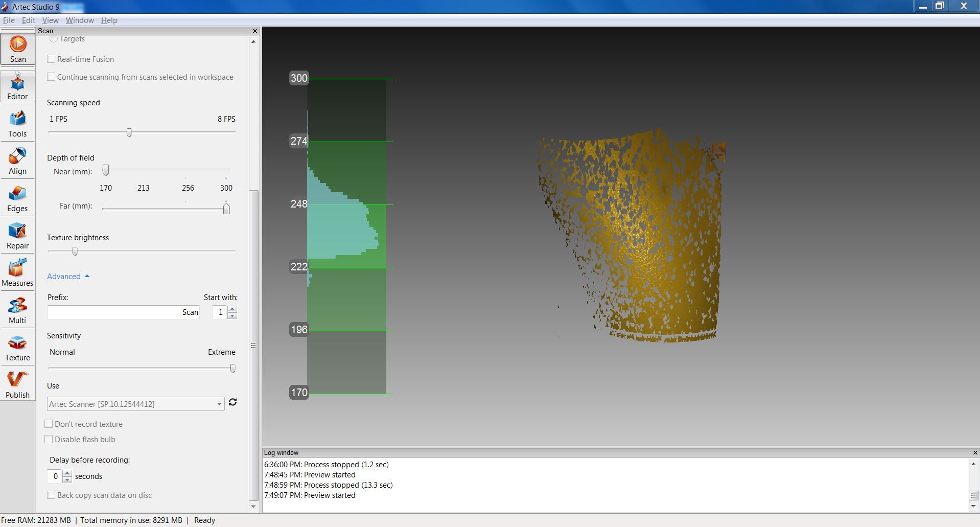Open the Editor panel
The width and height of the screenshot is (980, 527).
[17, 86]
